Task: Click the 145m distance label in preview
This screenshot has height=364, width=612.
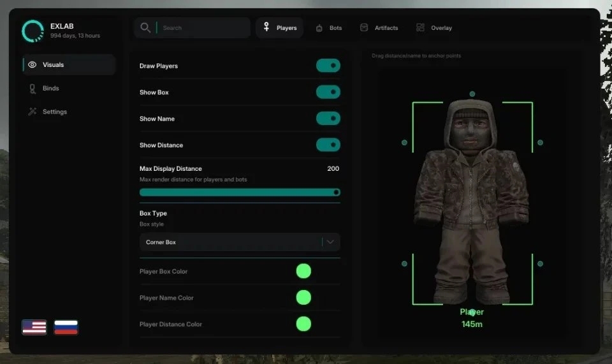Action: [472, 324]
